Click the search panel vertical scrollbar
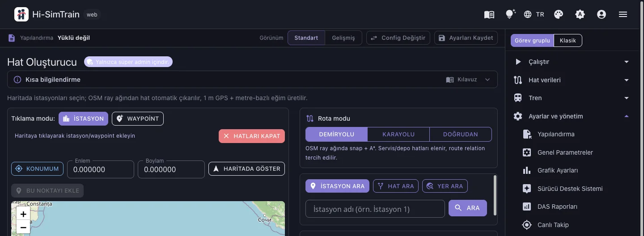 (x=495, y=195)
